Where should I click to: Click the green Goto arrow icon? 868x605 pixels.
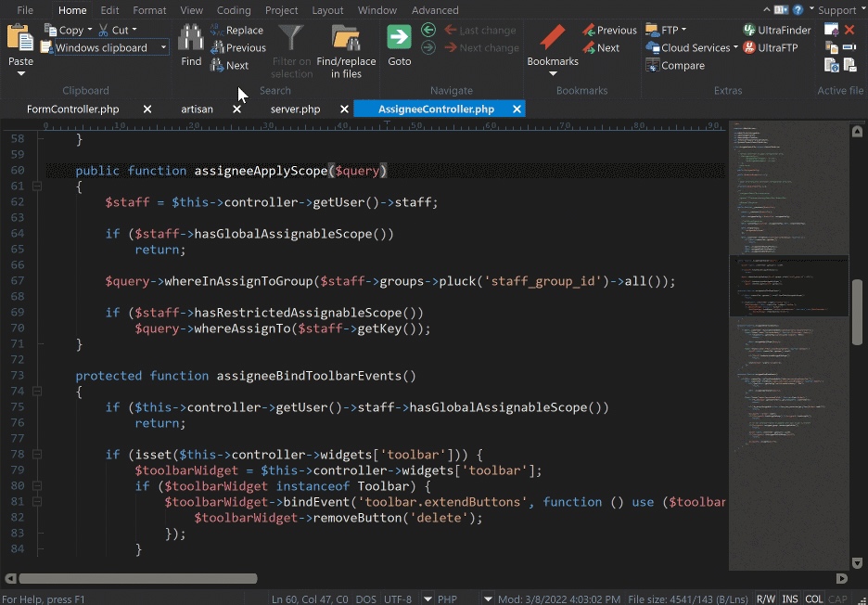pos(399,38)
